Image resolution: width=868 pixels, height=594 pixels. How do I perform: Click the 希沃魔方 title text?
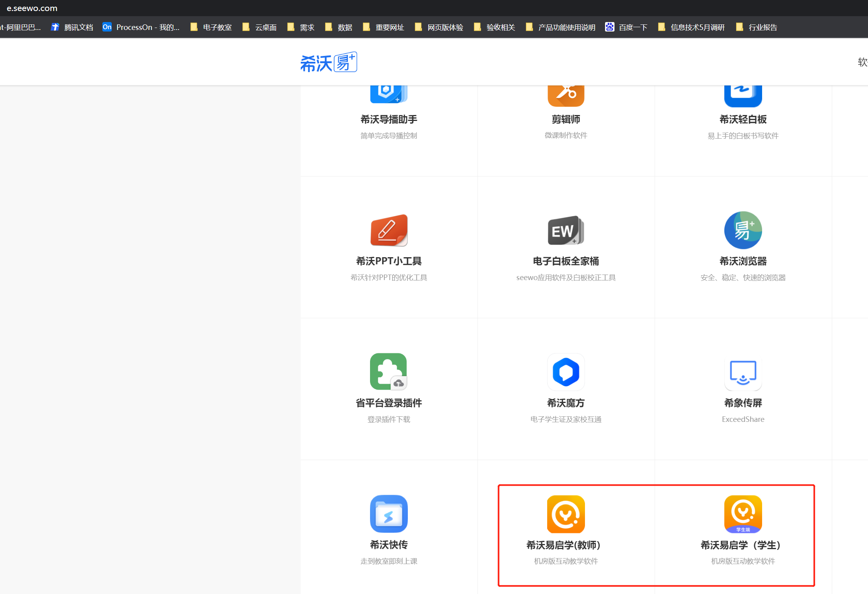[566, 403]
